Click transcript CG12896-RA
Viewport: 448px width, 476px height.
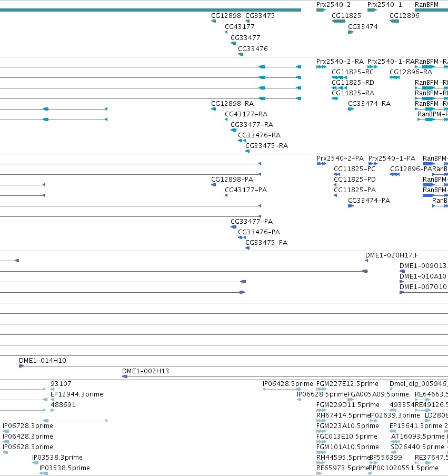tap(411, 72)
